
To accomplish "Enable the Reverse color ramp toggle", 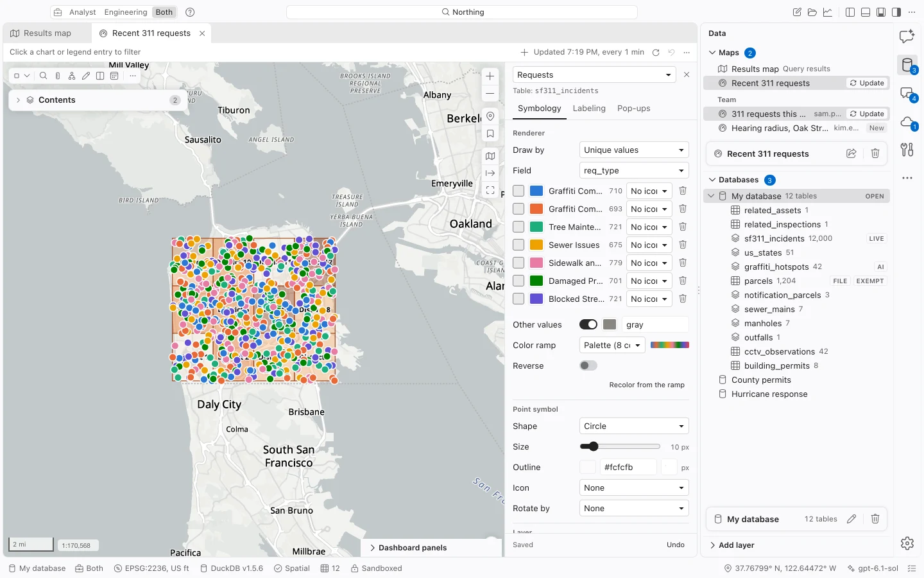I will (x=588, y=365).
